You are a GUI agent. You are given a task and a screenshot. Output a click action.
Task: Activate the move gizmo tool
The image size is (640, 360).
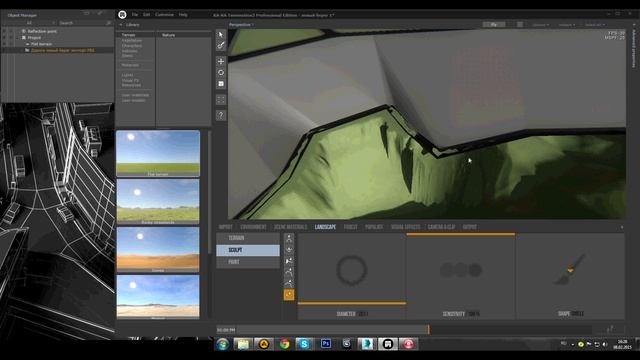tap(221, 61)
